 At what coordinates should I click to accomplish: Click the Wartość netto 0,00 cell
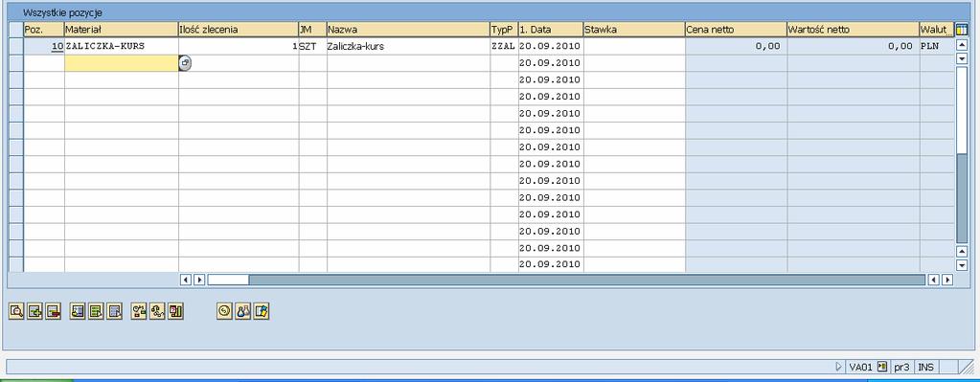click(x=854, y=46)
